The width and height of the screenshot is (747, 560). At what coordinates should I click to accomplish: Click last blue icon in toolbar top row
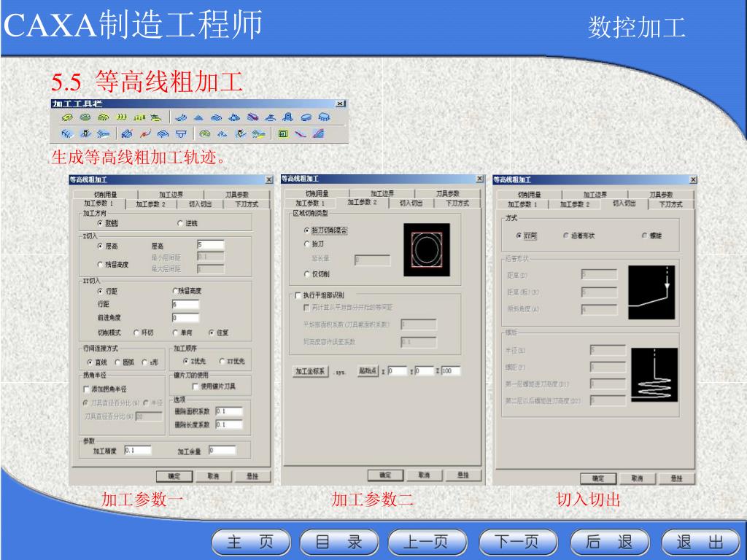coord(324,117)
